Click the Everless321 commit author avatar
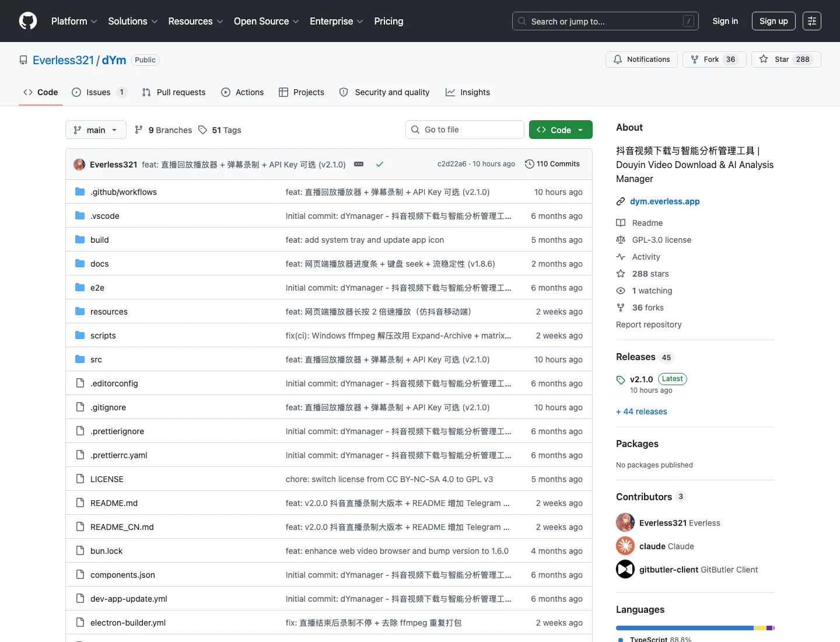This screenshot has height=642, width=840. point(79,165)
